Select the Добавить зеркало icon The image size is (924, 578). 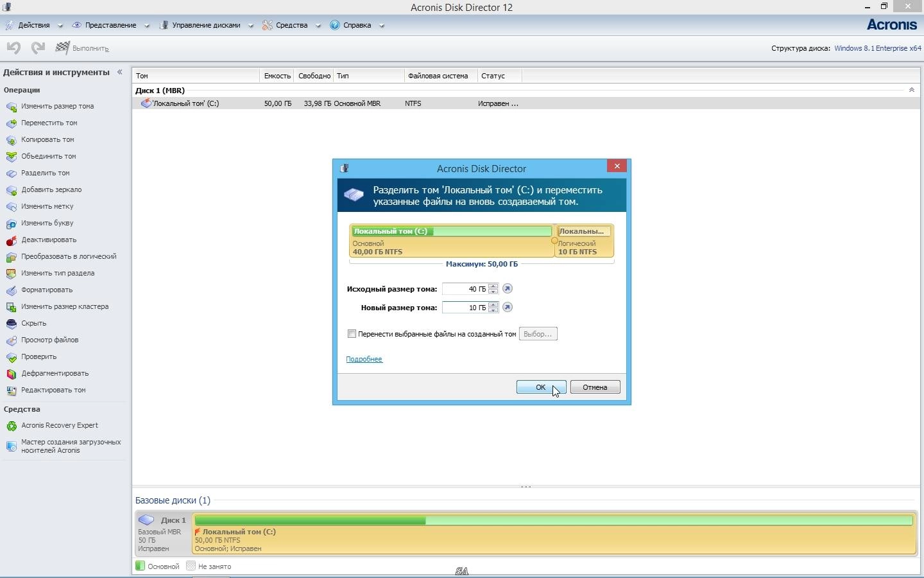[11, 190]
